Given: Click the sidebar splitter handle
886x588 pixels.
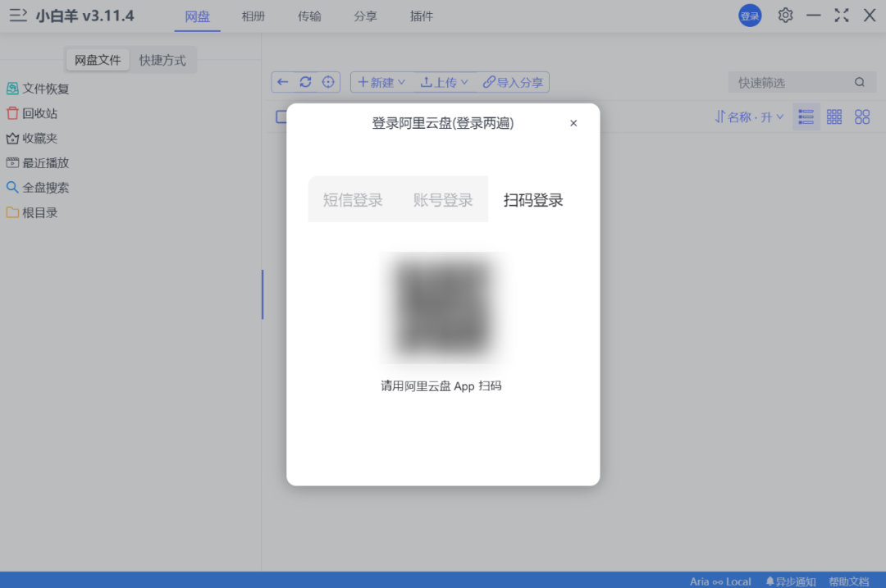Looking at the screenshot, I should 263,294.
